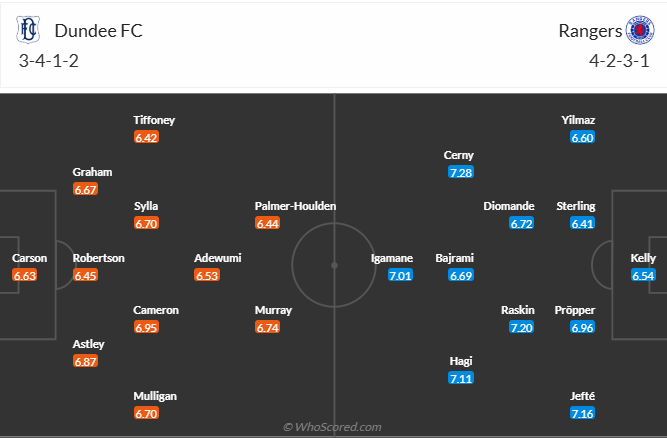Viewport: 667px width, 438px height.
Task: Click Cameron's 6.95 rating badge
Action: click(146, 327)
